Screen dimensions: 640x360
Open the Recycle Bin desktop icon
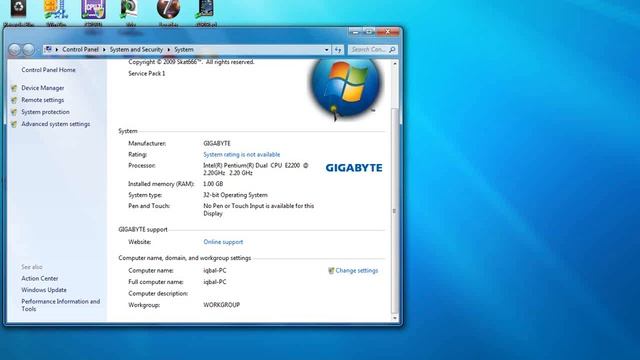(x=18, y=9)
